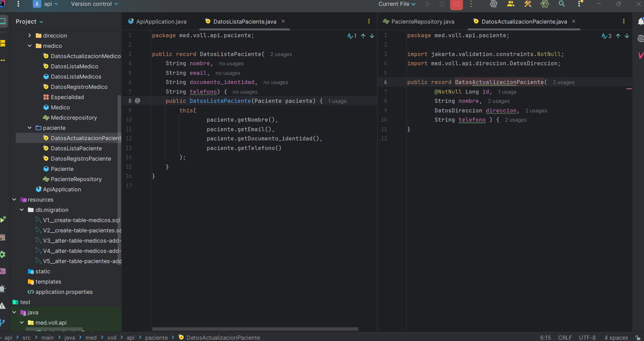Click the '2 usages' hint next to DatosListaPaciente record

[281, 54]
